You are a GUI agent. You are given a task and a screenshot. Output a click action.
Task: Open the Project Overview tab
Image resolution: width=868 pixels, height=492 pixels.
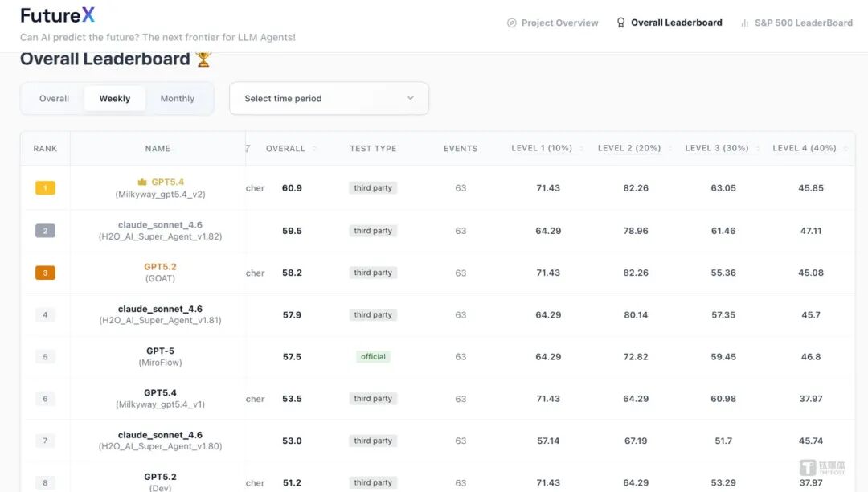559,23
